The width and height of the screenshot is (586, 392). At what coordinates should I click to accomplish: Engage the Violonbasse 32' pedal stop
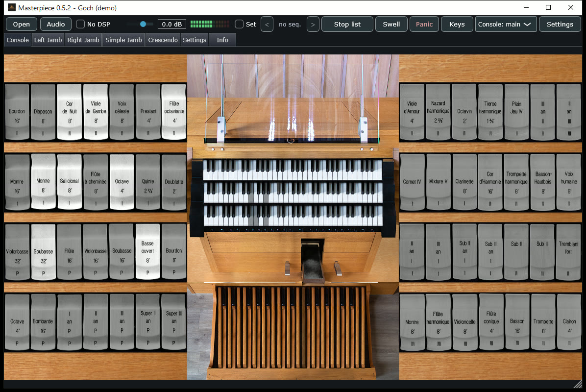(x=17, y=252)
